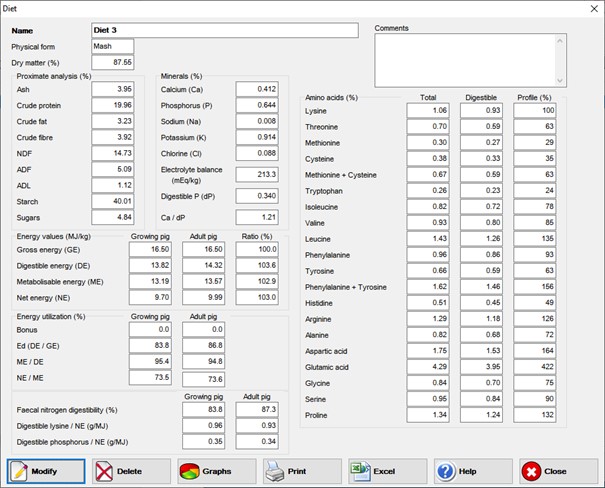Click the ADF value 5.09
The image size is (605, 488).
click(113, 169)
